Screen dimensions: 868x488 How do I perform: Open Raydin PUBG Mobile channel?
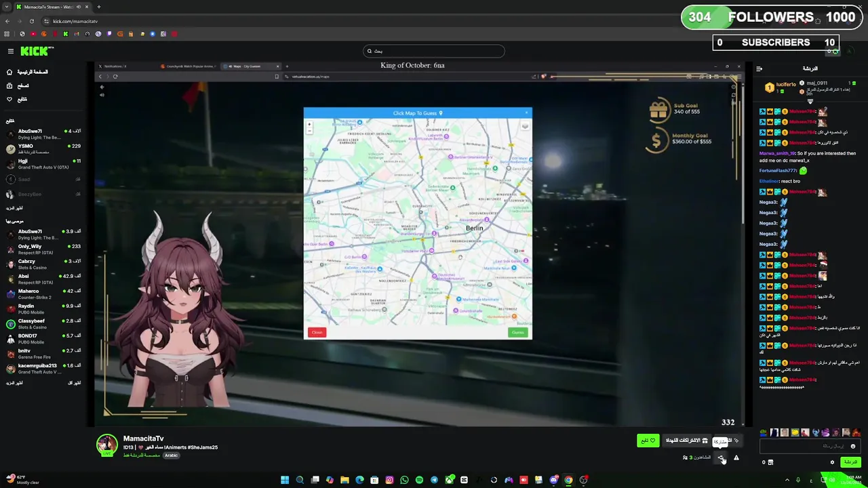pyautogui.click(x=44, y=308)
